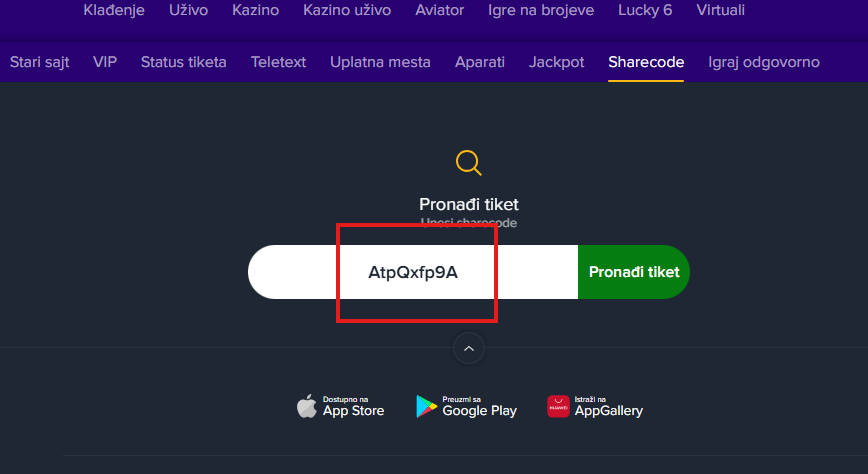
Task: Select Kazino uživo in top navigation
Action: [x=346, y=11]
